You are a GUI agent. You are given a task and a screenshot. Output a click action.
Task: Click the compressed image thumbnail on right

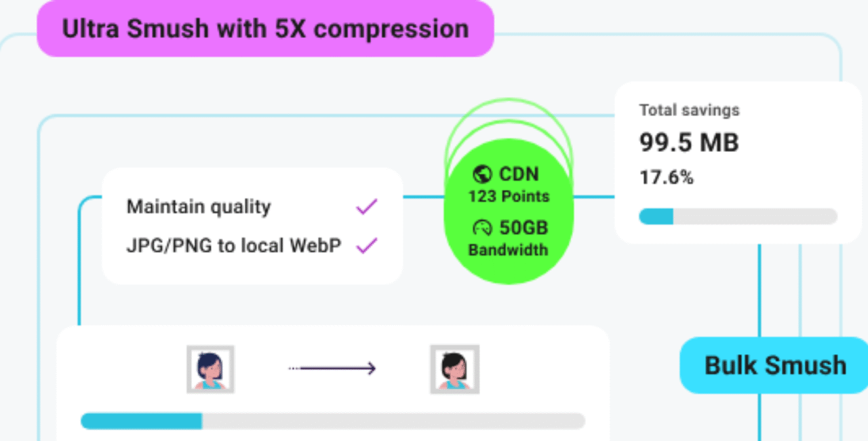coord(454,369)
